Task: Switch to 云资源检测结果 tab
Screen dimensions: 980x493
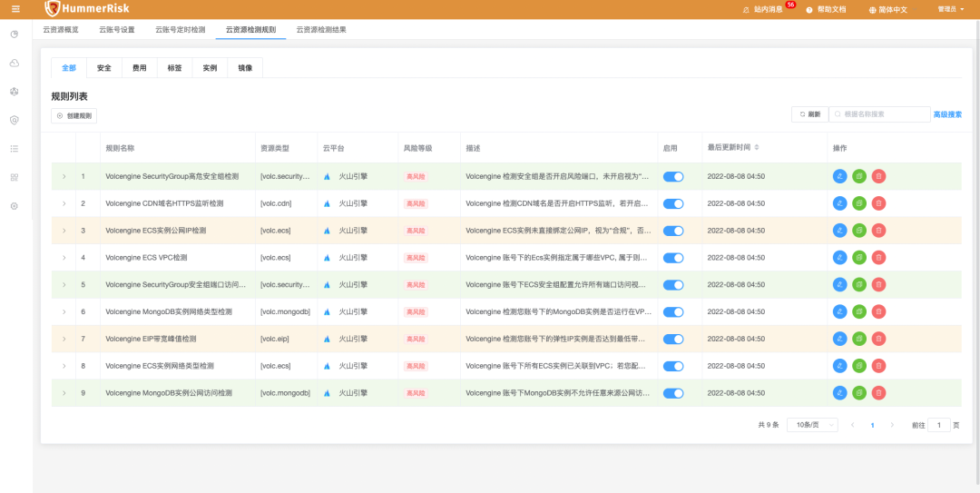Action: coord(321,29)
